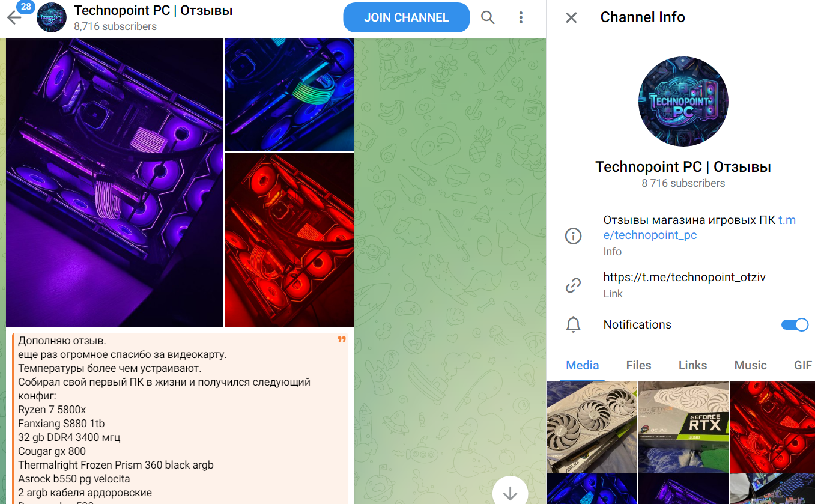Image resolution: width=815 pixels, height=504 pixels.
Task: Open the large purple-lit PC photo
Action: [114, 183]
